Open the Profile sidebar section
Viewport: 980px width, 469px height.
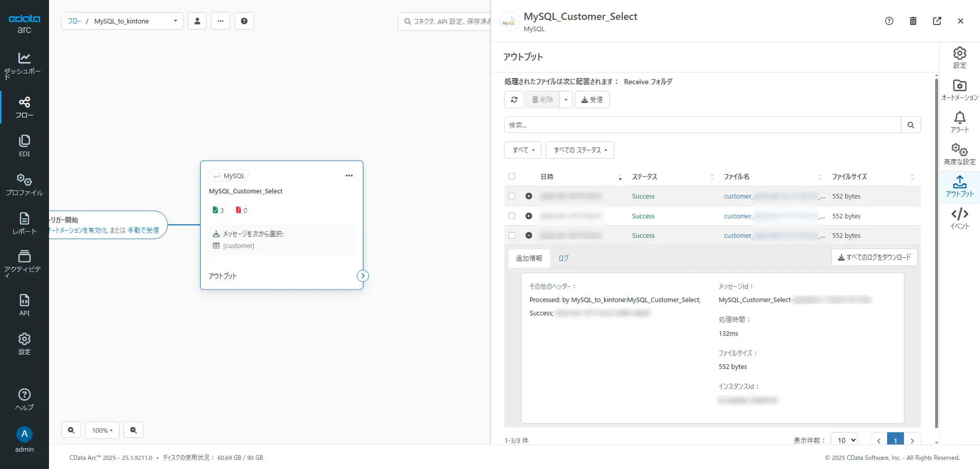pyautogui.click(x=24, y=185)
